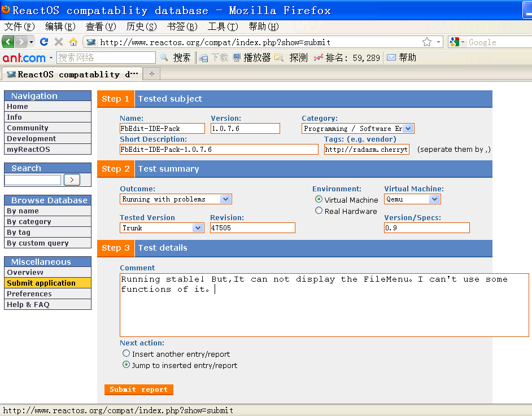Click the ant.com toolbar logo

pyautogui.click(x=24, y=58)
